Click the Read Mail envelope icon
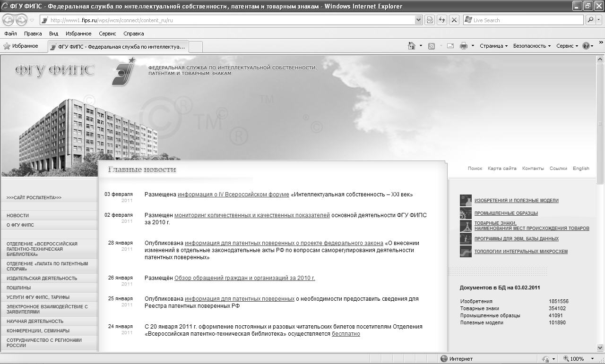Image resolution: width=605 pixels, height=364 pixels. [450, 46]
